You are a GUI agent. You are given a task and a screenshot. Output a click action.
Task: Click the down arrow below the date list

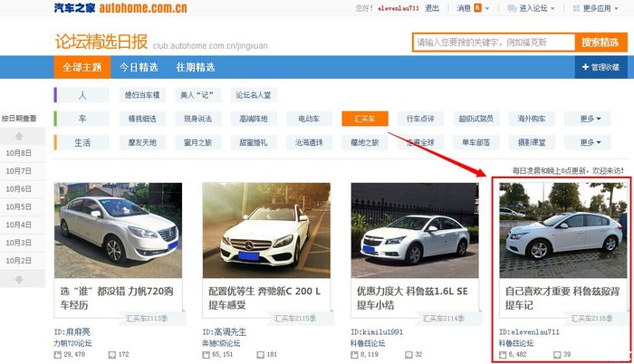coord(18,280)
